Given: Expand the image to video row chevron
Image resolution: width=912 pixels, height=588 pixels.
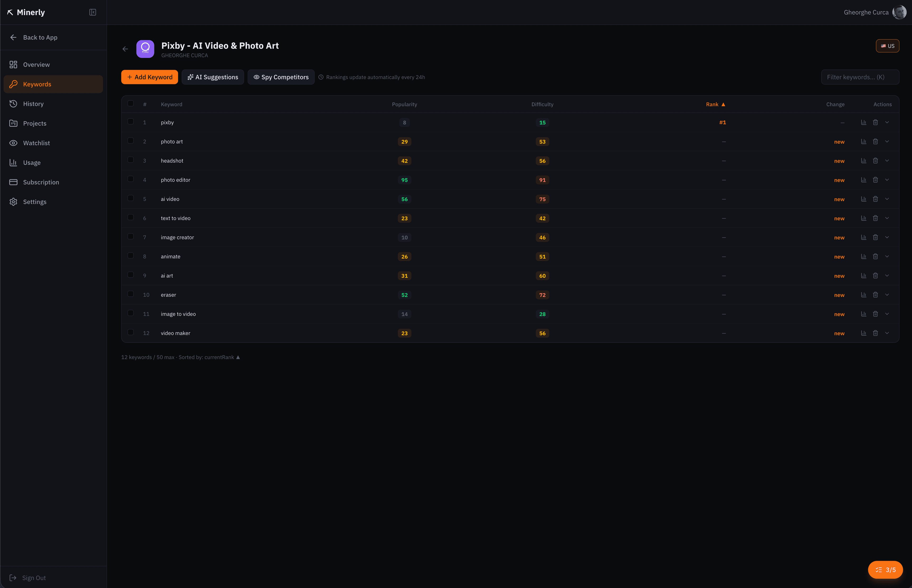Looking at the screenshot, I should 887,314.
